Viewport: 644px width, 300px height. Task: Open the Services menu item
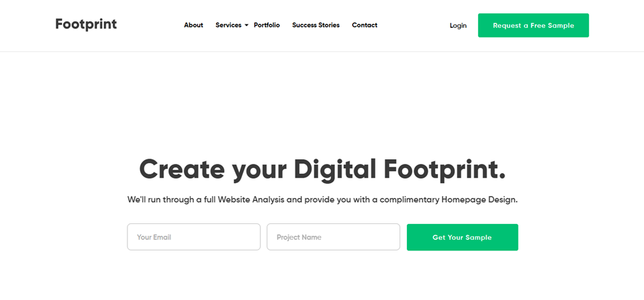[229, 25]
